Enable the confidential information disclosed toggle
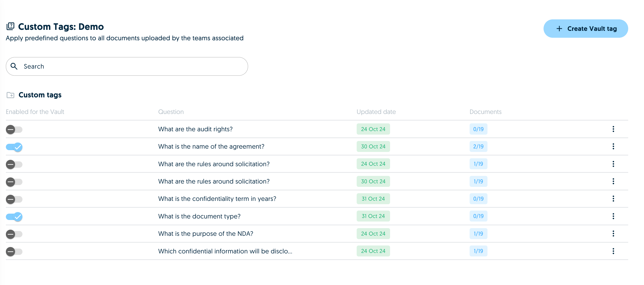Image resolution: width=644 pixels, height=285 pixels. [x=14, y=252]
